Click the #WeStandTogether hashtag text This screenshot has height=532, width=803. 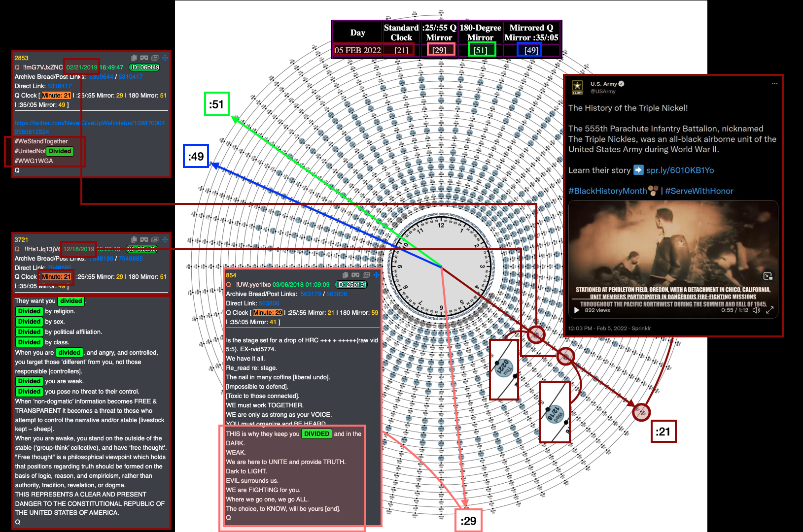pos(41,141)
